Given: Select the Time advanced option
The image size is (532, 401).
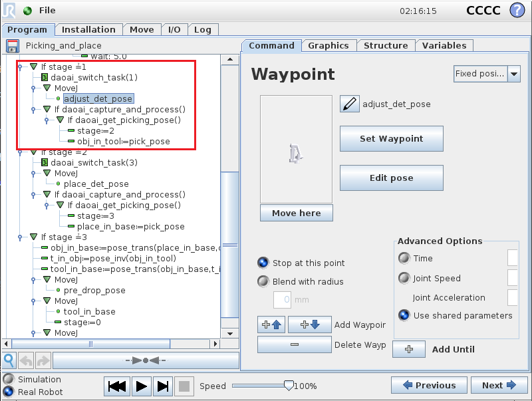Looking at the screenshot, I should [404, 258].
